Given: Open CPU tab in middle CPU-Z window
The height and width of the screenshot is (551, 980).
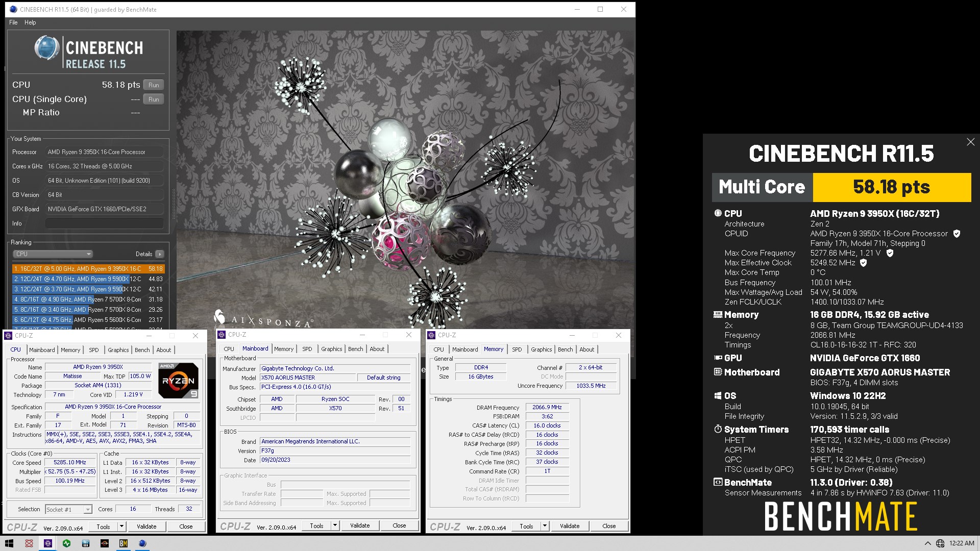Looking at the screenshot, I should pos(229,349).
